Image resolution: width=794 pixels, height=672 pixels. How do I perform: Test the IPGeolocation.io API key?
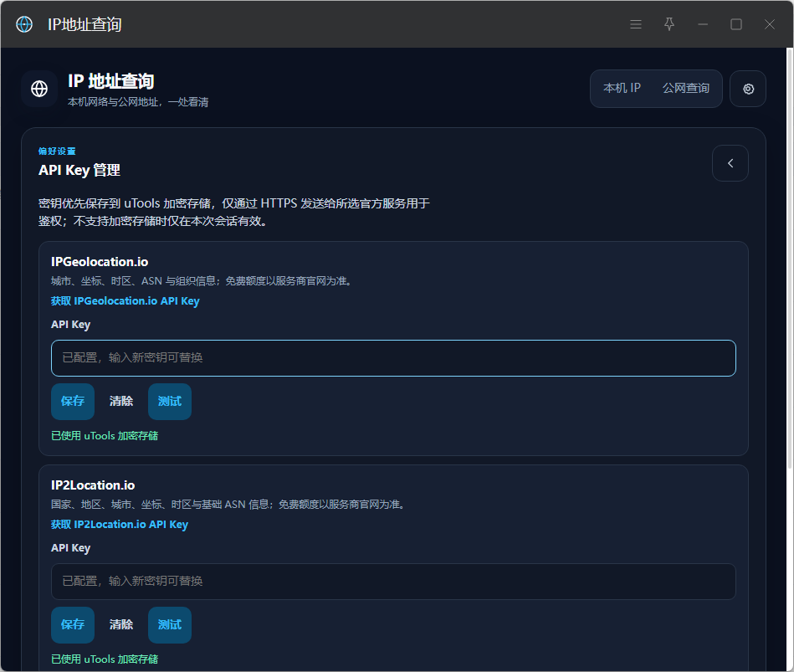click(170, 402)
